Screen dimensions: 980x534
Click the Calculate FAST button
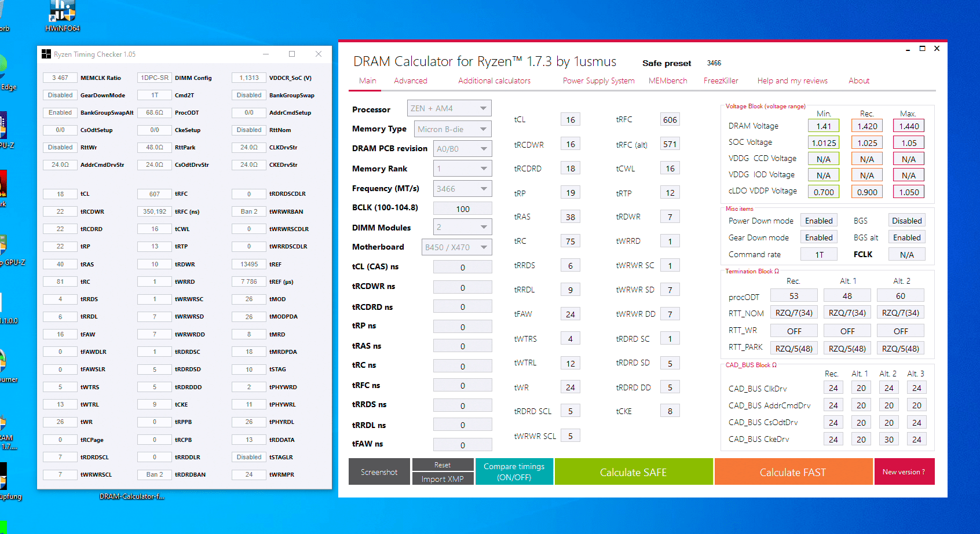[793, 472]
